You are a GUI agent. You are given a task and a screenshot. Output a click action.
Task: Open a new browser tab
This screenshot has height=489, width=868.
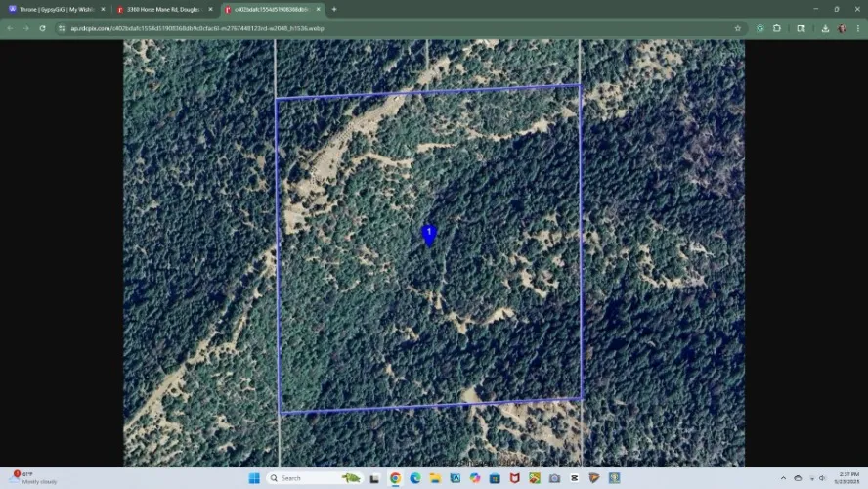coord(334,9)
